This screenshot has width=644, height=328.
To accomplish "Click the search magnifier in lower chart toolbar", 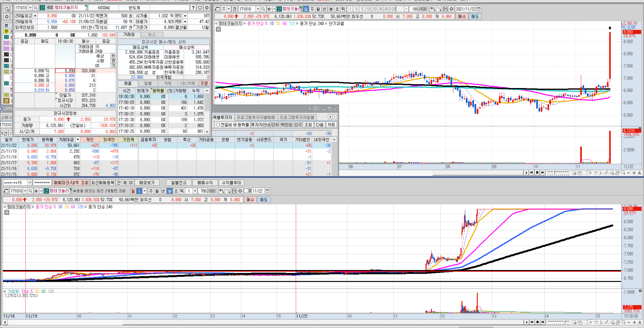I will coord(30,191).
